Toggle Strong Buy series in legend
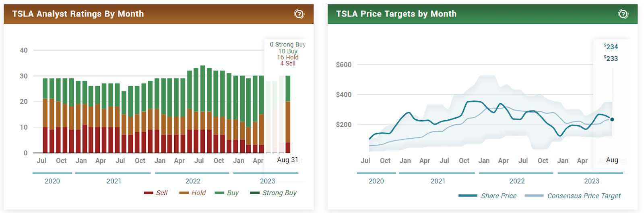This screenshot has height=213, width=644. [x=273, y=193]
